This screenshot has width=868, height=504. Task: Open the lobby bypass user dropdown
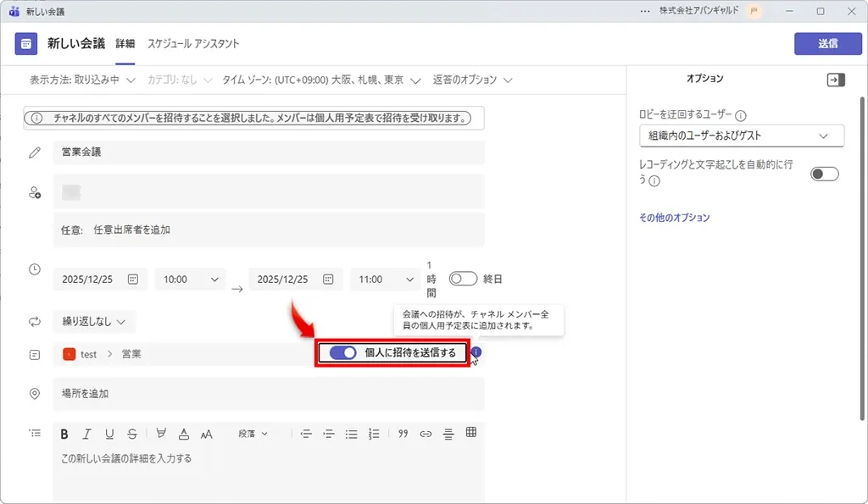point(742,136)
